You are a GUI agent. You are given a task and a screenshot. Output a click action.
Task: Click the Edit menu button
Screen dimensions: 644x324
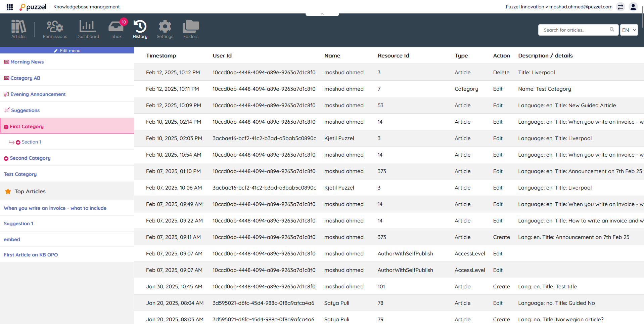pos(67,50)
